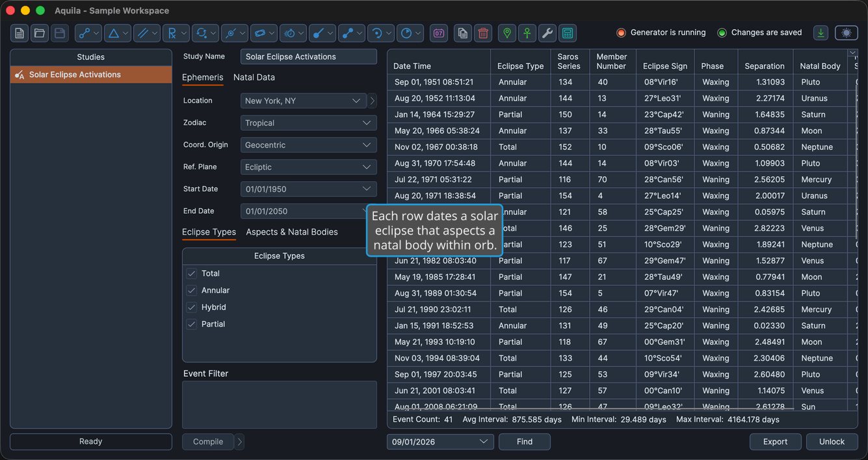Toggle the light theme sun button

847,33
